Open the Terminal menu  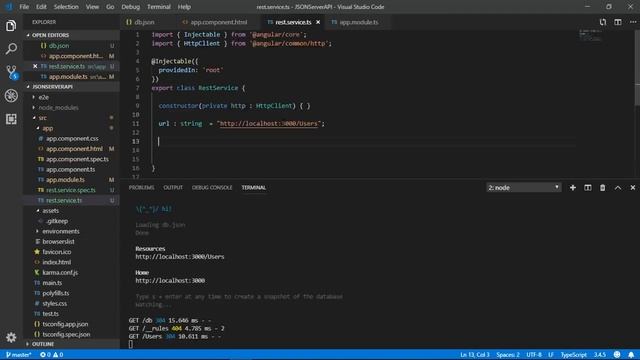[x=159, y=7]
